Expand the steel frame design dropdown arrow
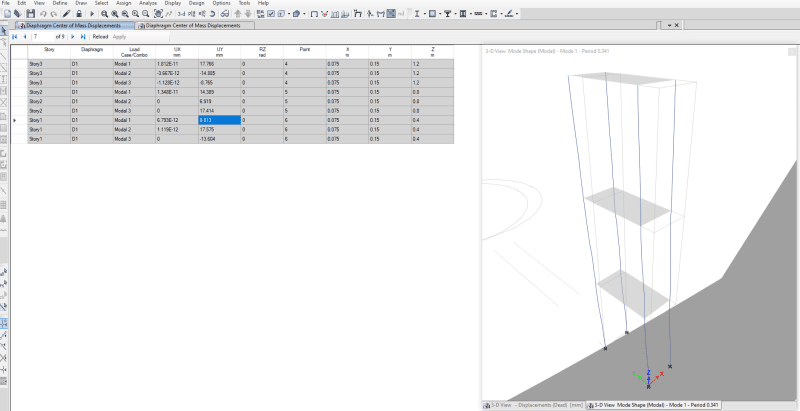The image size is (800, 411). point(424,14)
